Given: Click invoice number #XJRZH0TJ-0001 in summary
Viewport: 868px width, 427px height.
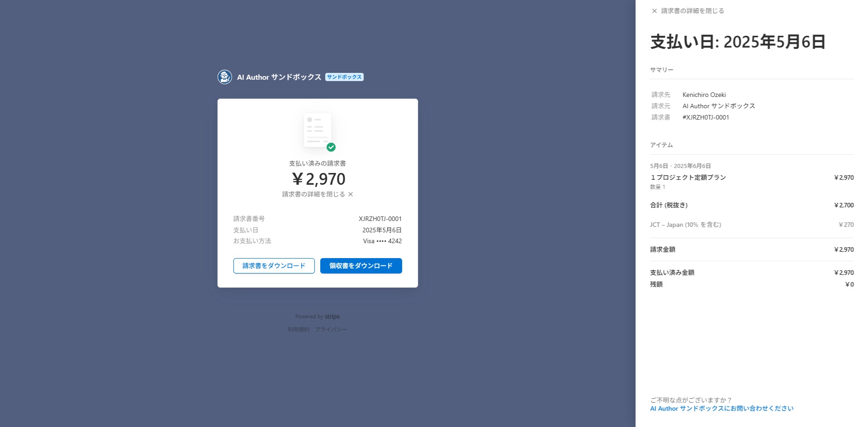Looking at the screenshot, I should (x=706, y=117).
